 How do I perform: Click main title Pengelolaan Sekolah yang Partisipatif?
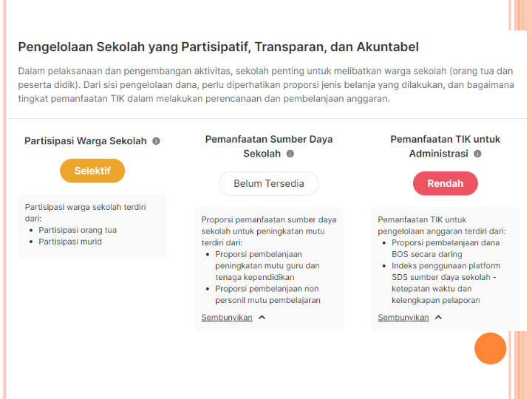coord(218,47)
